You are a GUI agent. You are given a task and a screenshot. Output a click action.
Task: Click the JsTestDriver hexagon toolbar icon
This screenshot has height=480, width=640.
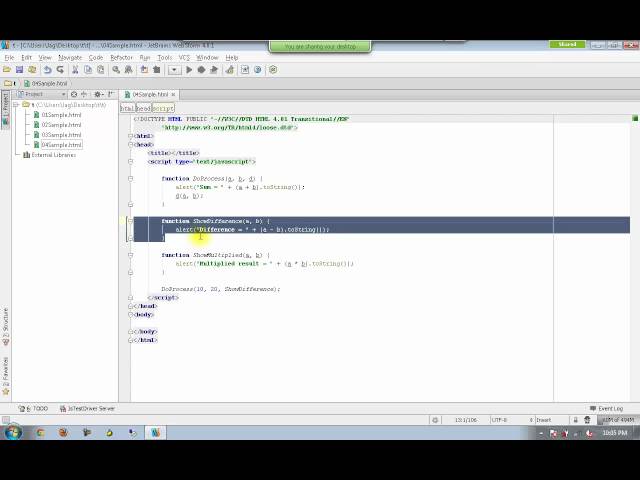(x=273, y=70)
